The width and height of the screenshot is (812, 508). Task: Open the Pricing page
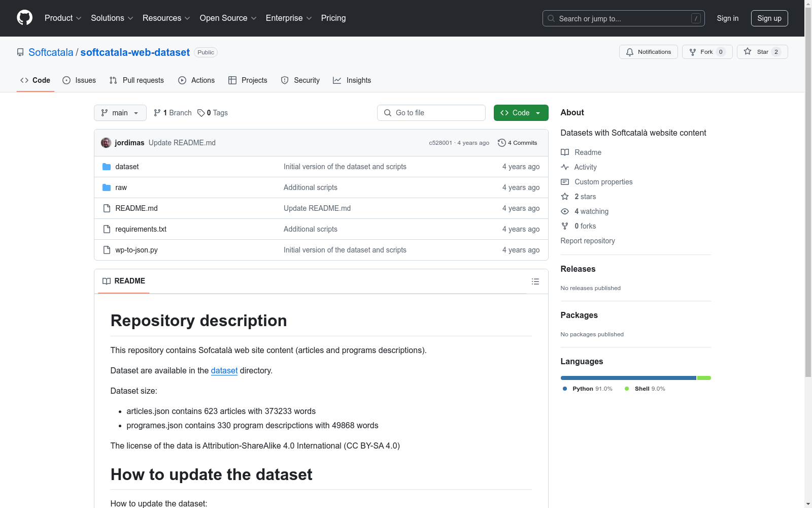point(333,18)
